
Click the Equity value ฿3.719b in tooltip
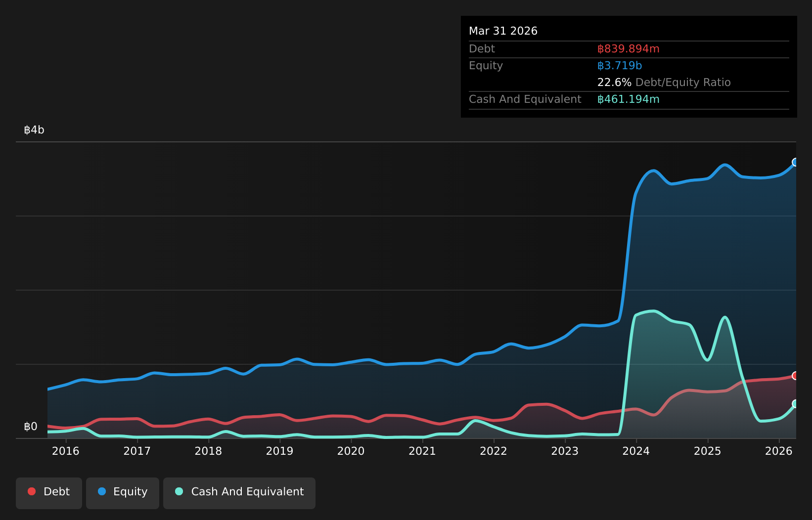[620, 66]
